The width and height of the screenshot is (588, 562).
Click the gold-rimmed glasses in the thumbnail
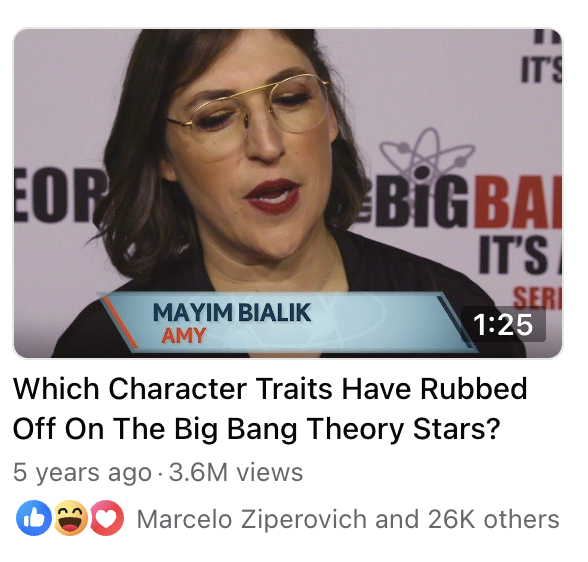click(x=248, y=114)
